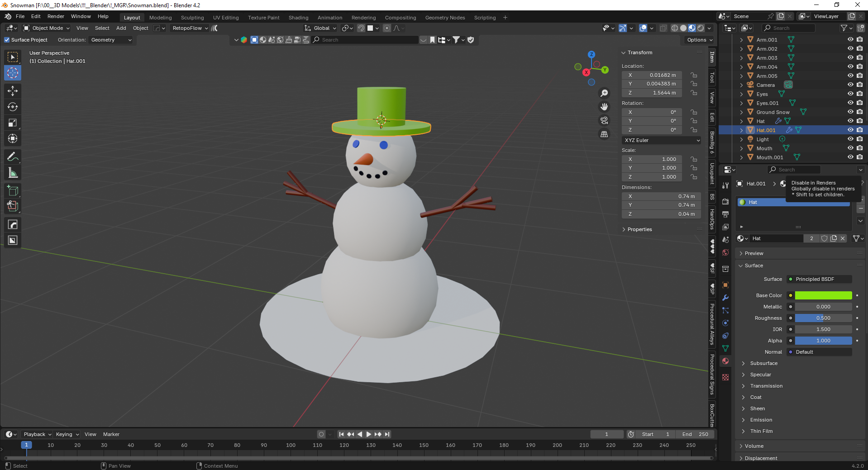Viewport: 868px width, 470px height.
Task: Expand the Hat.001 outliner row
Action: pyautogui.click(x=741, y=130)
